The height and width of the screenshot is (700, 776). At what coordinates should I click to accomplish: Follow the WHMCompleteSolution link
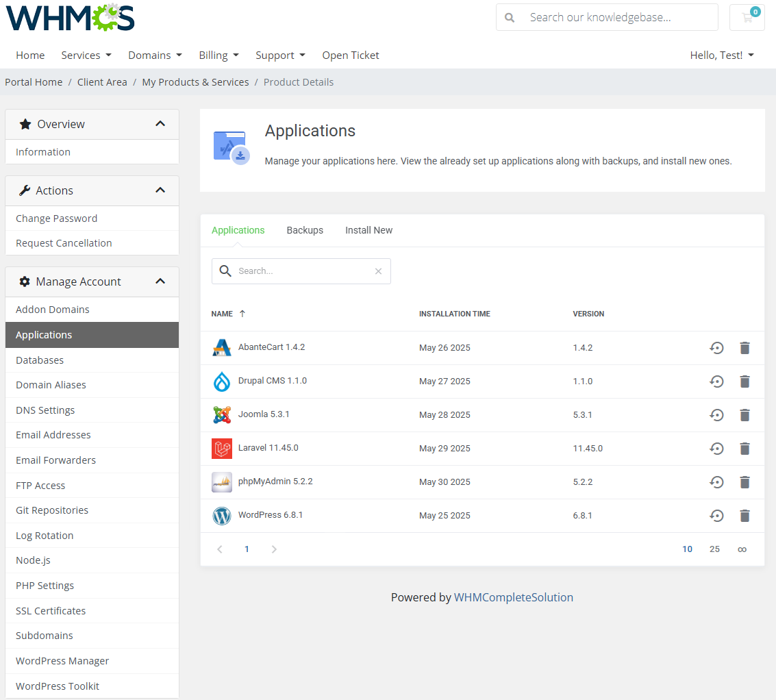(514, 597)
